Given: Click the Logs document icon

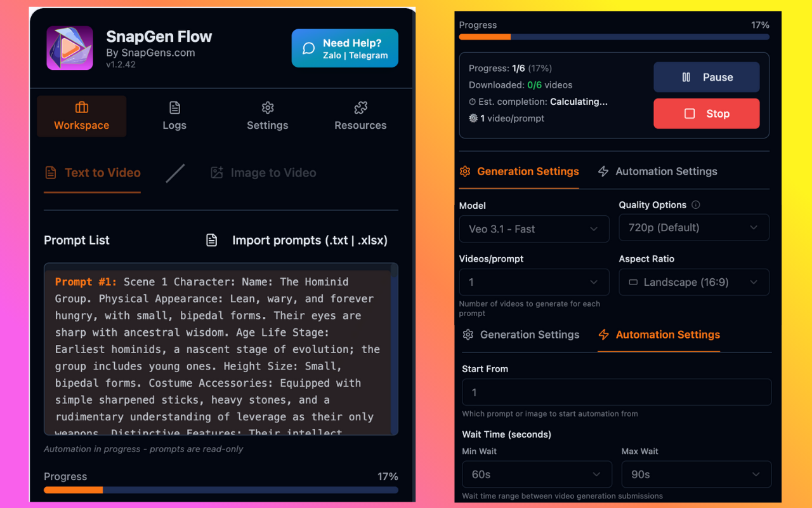Looking at the screenshot, I should tap(174, 107).
